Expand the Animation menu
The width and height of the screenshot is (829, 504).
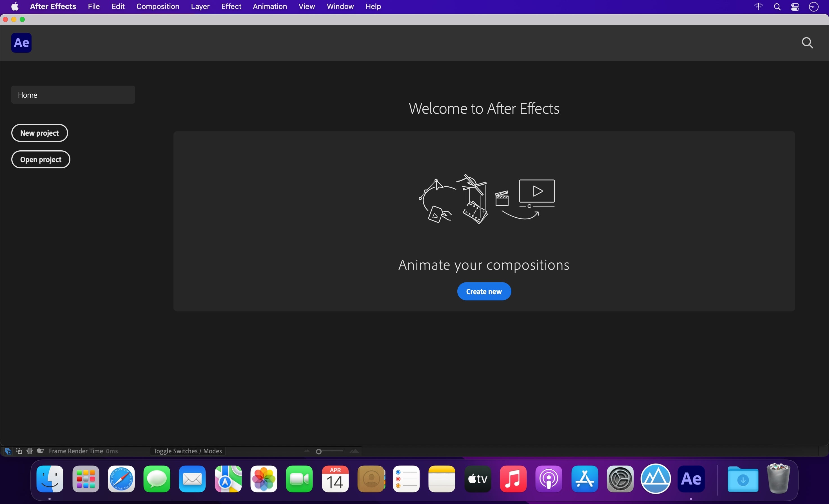(x=269, y=6)
